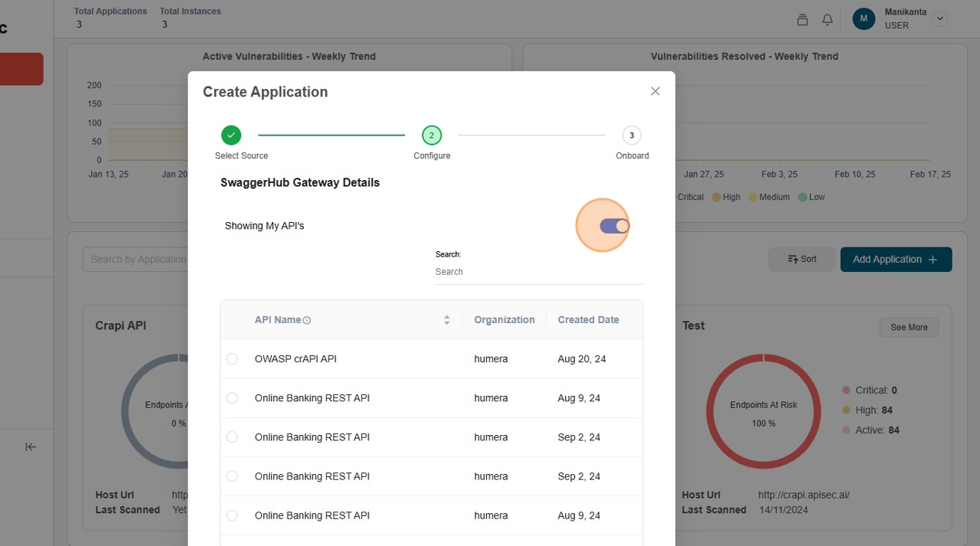The image size is (980, 546).
Task: Close the Create Application dialog
Action: (655, 91)
